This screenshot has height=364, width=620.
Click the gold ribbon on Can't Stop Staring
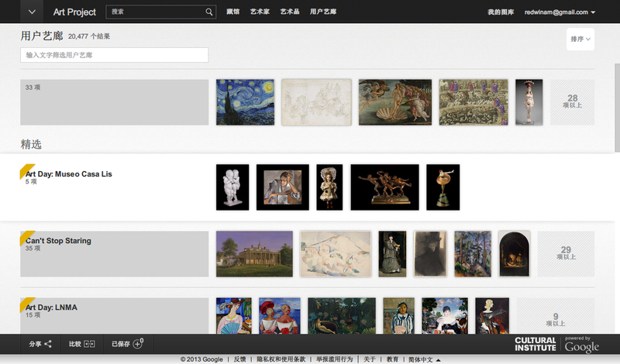point(27,238)
